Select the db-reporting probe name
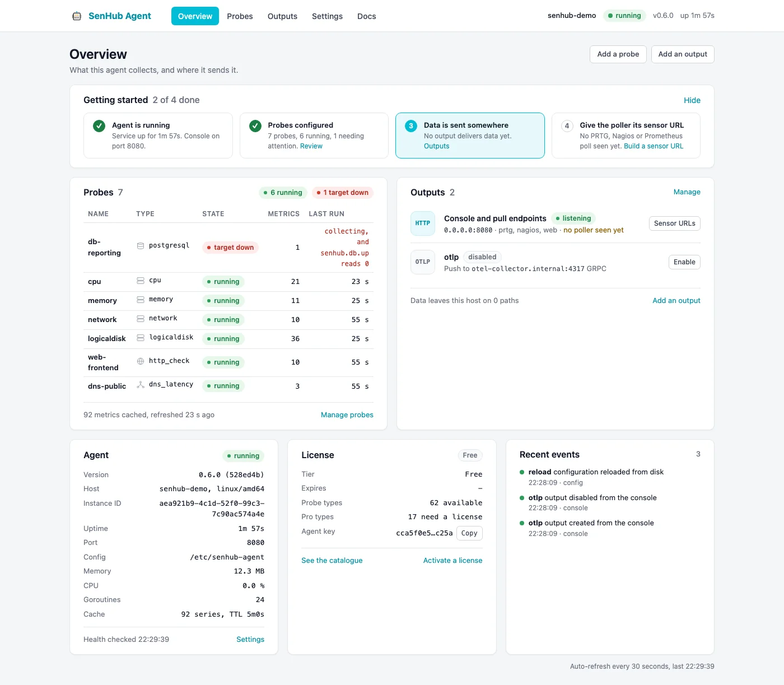The image size is (784, 685). 104,248
